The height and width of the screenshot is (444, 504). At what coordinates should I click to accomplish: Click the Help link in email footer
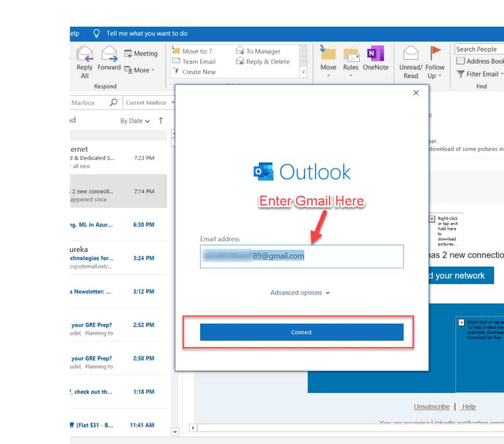point(469,406)
